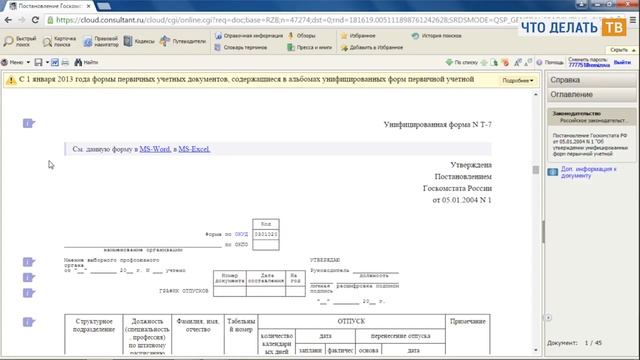Go back in browser history
The height and width of the screenshot is (360, 640).
(8, 20)
